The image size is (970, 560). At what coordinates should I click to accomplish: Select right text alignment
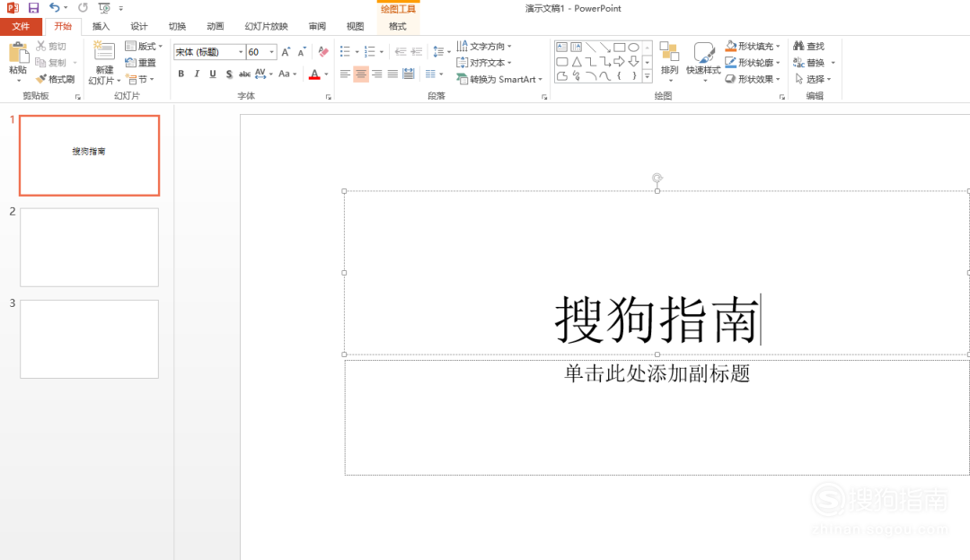coord(376,74)
